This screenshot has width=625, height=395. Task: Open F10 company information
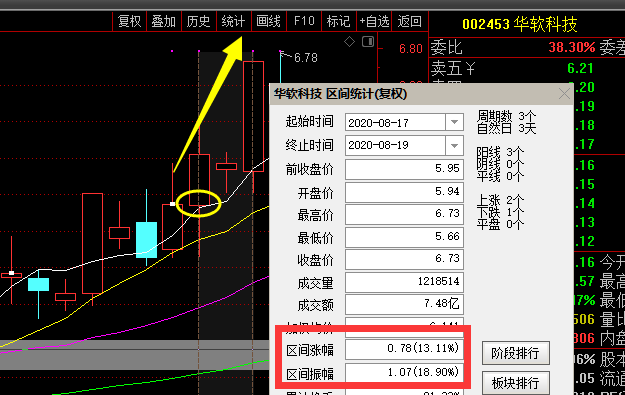[304, 21]
